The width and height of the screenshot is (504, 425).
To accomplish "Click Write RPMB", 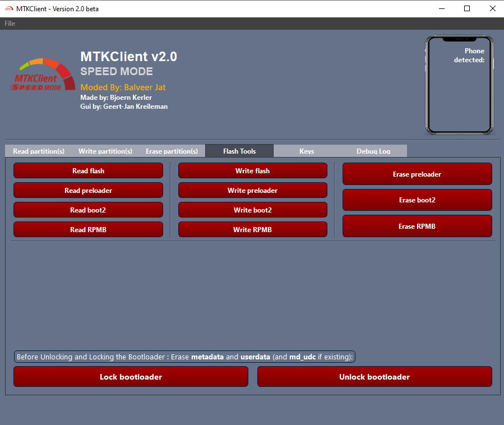I will click(x=252, y=229).
